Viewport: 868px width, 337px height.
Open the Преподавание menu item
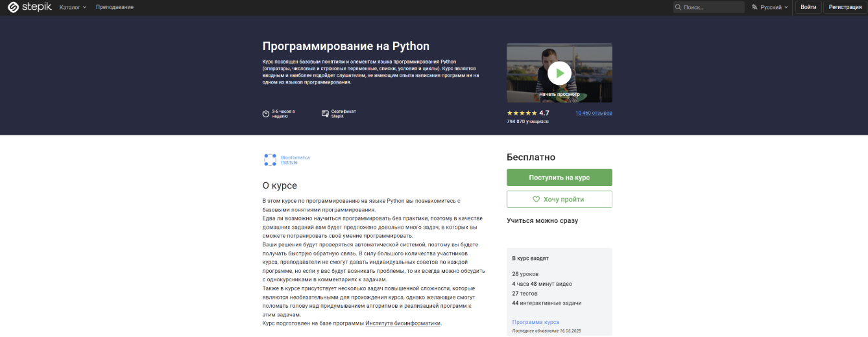pos(114,7)
